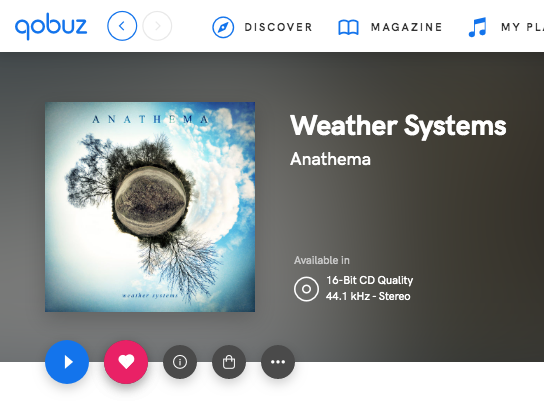Click the 44.1 kHz - Stereo text

(368, 296)
